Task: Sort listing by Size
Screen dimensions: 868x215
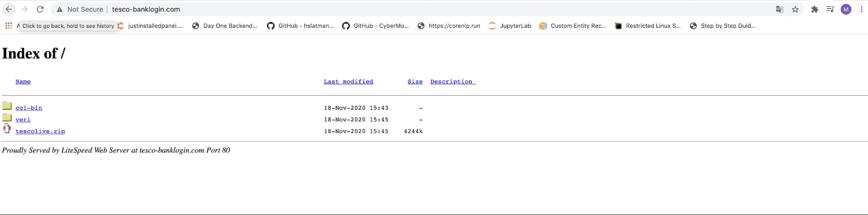Action: tap(415, 81)
